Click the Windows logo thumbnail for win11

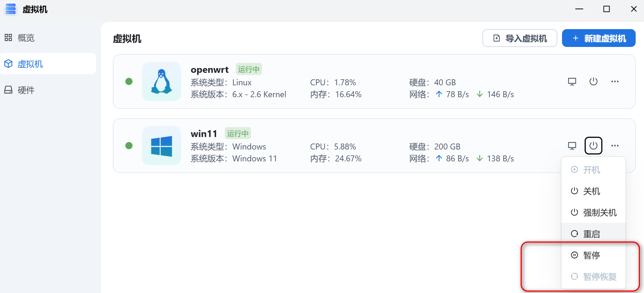point(162,146)
